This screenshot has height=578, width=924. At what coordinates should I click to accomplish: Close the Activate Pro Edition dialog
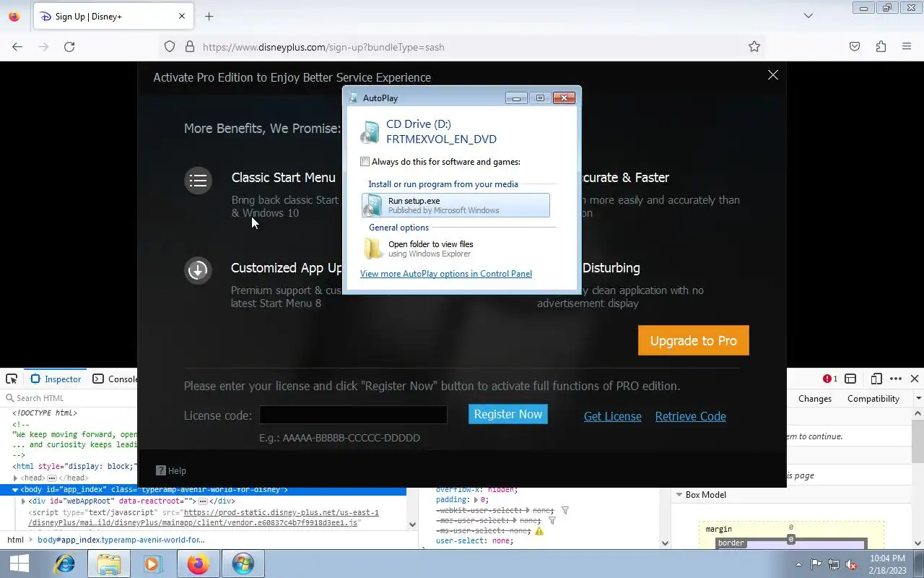tap(773, 75)
